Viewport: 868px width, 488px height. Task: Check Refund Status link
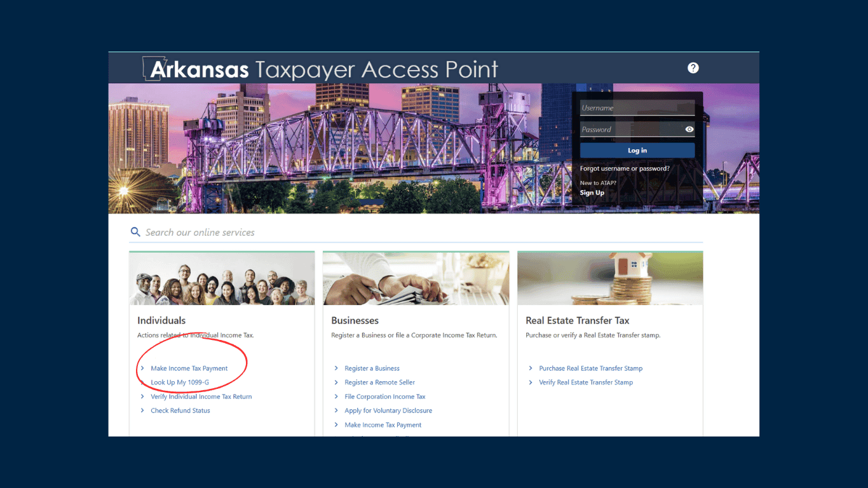pyautogui.click(x=180, y=410)
